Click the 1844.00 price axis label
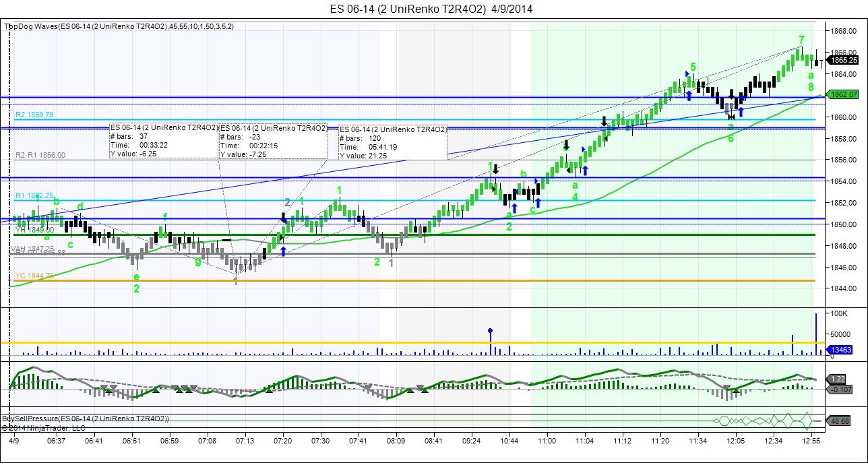 click(x=843, y=288)
